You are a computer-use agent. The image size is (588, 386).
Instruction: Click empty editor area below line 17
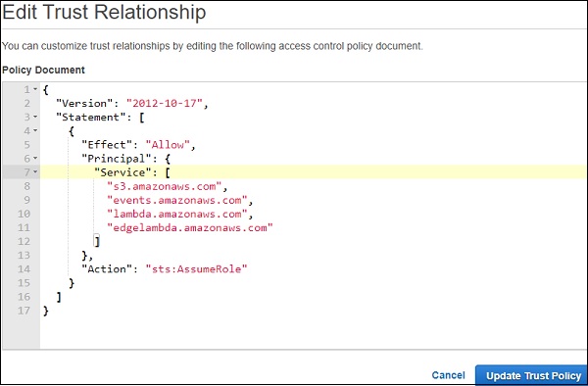[x=314, y=333]
